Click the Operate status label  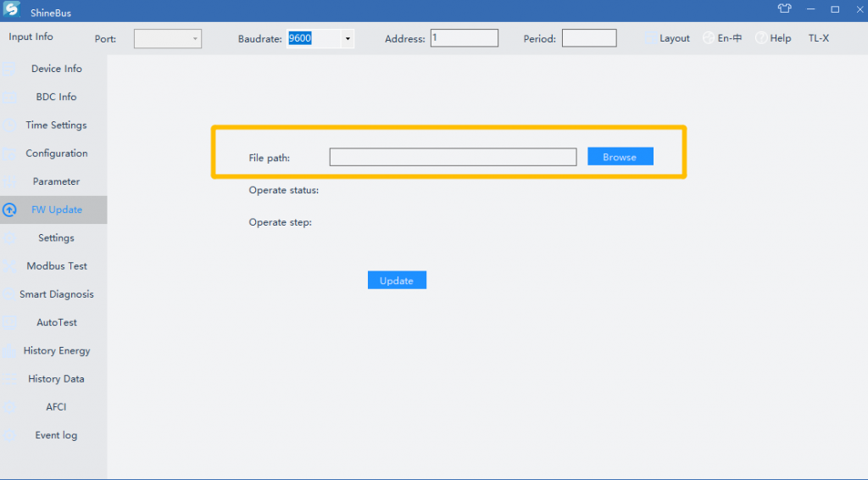click(283, 190)
